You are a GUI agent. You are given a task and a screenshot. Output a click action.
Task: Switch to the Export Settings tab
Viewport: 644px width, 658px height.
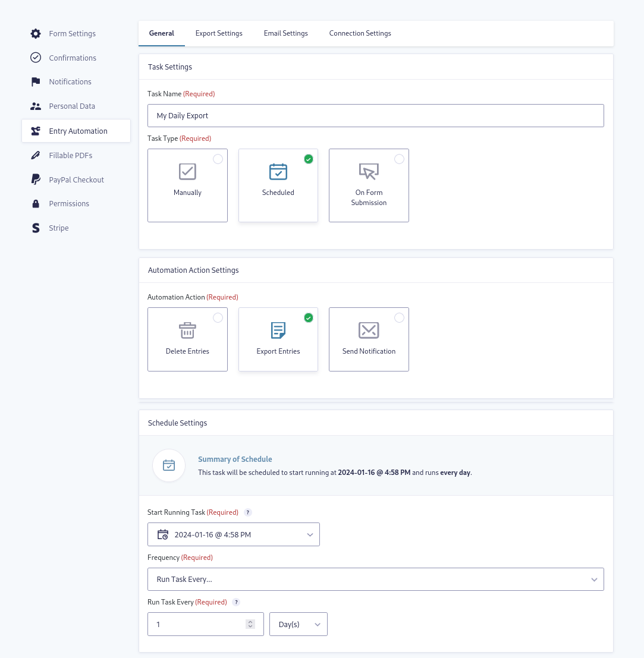pos(219,33)
